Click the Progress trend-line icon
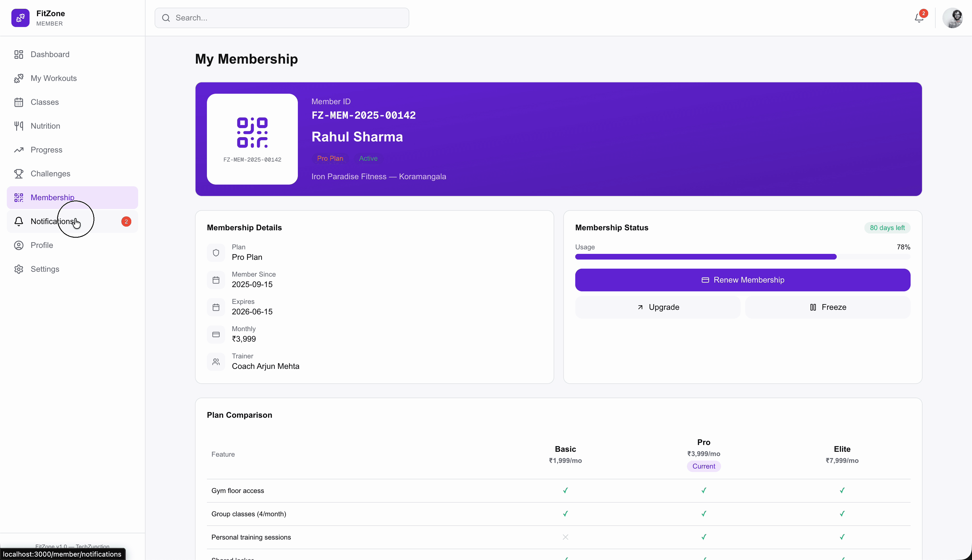 coord(18,150)
